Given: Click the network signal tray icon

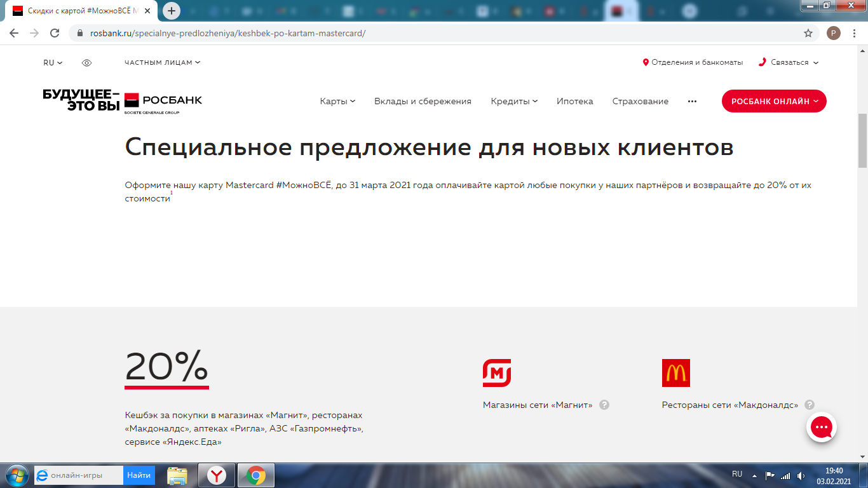Looking at the screenshot, I should pyautogui.click(x=785, y=475).
